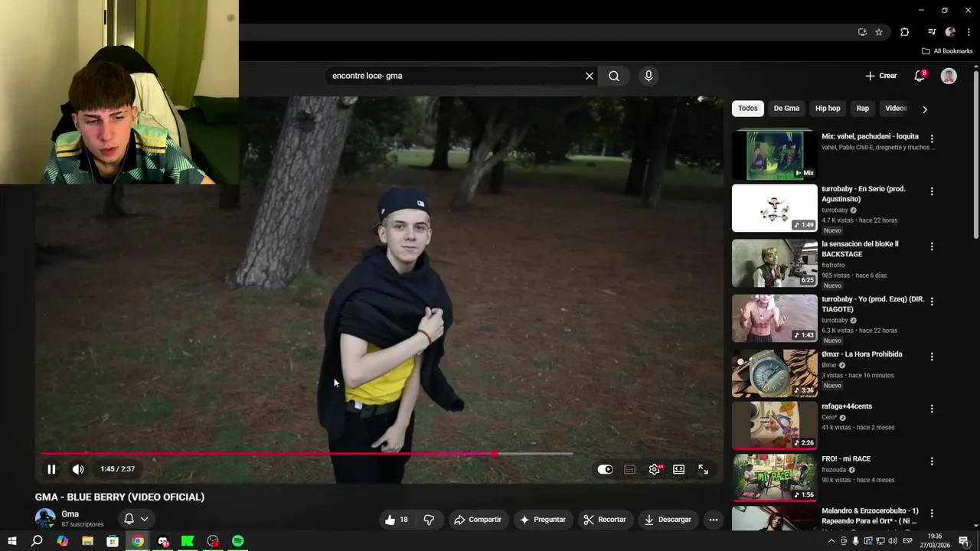Open options for 'turrobaby - En Serio'

point(932,191)
